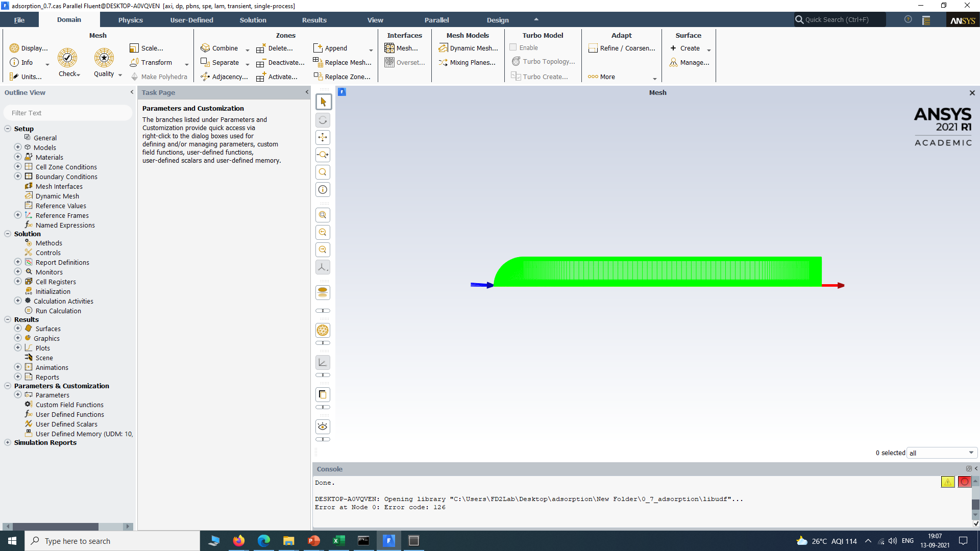
Task: Click Manage surfaces button
Action: [x=690, y=63]
